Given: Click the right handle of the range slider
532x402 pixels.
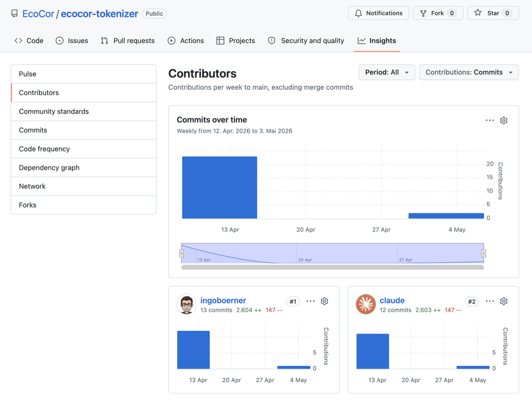Looking at the screenshot, I should 484,254.
